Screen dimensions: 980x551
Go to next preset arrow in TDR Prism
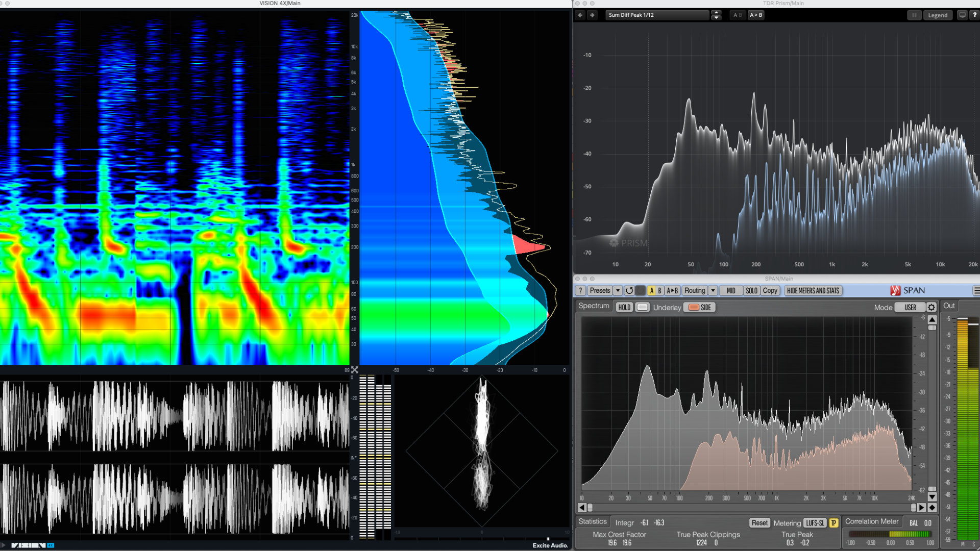pyautogui.click(x=592, y=15)
